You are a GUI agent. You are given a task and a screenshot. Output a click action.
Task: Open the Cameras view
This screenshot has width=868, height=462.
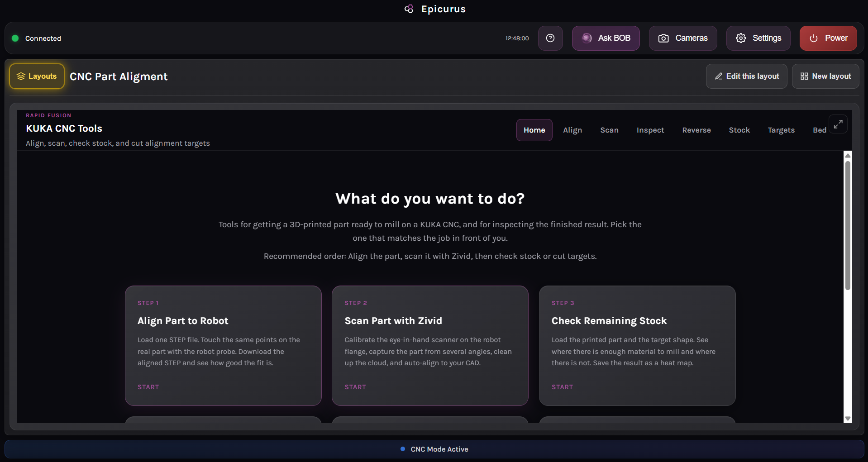pos(683,38)
